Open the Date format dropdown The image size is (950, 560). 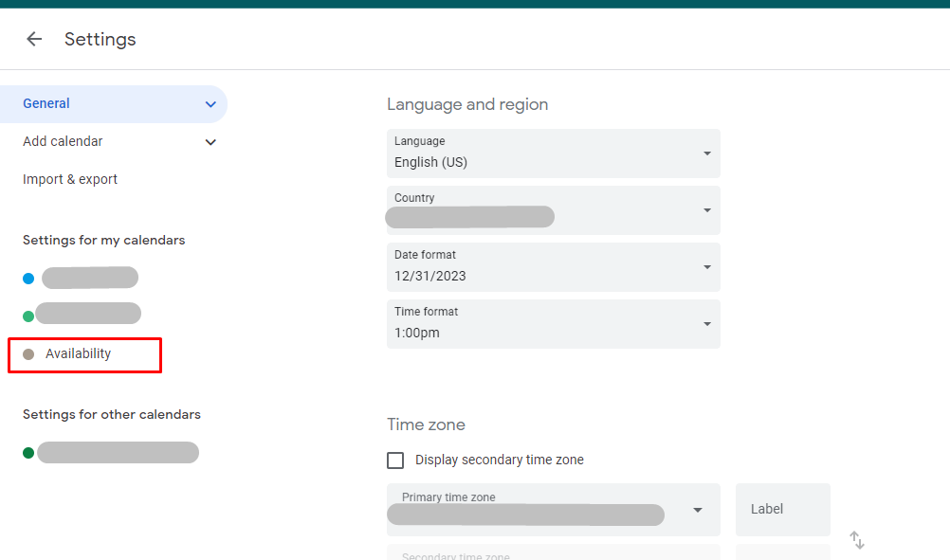point(553,267)
